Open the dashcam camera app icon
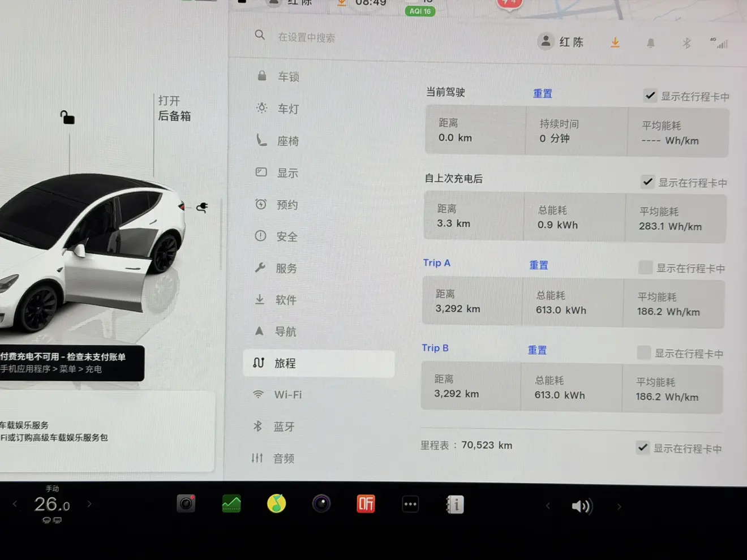 [186, 503]
